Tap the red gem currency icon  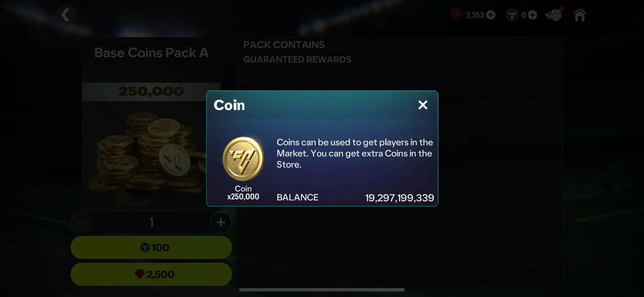point(457,15)
